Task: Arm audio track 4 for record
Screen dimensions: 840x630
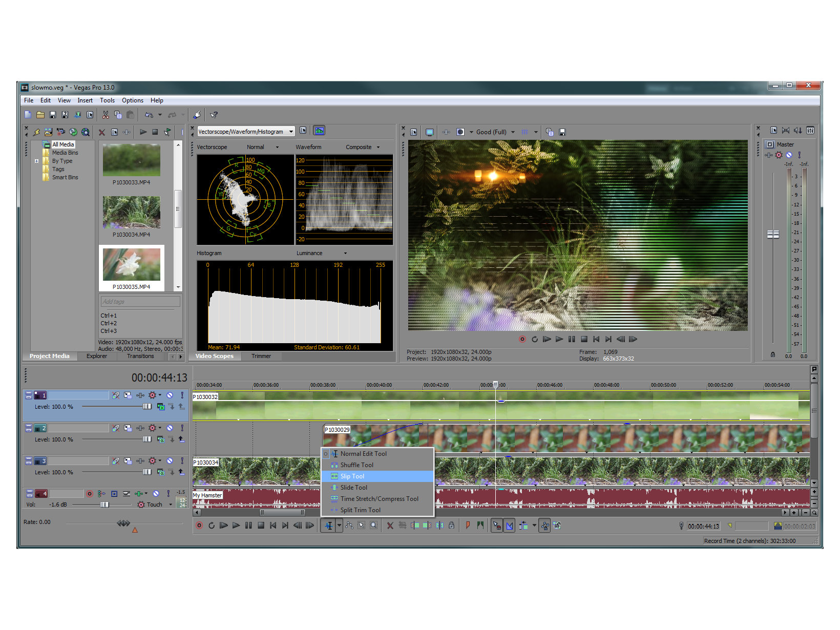Action: (90, 494)
